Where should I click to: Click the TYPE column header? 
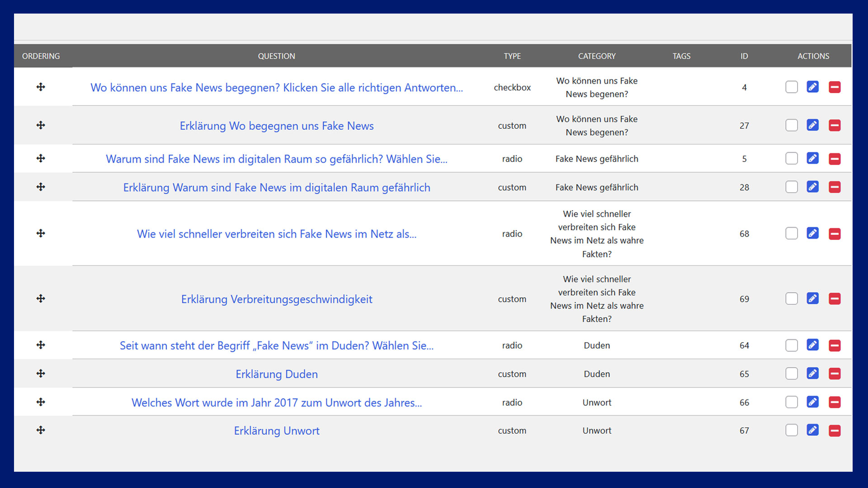[x=512, y=56]
